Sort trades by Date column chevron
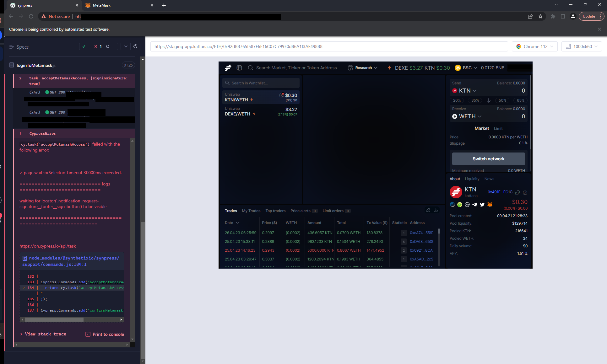This screenshot has height=364, width=607. click(237, 223)
